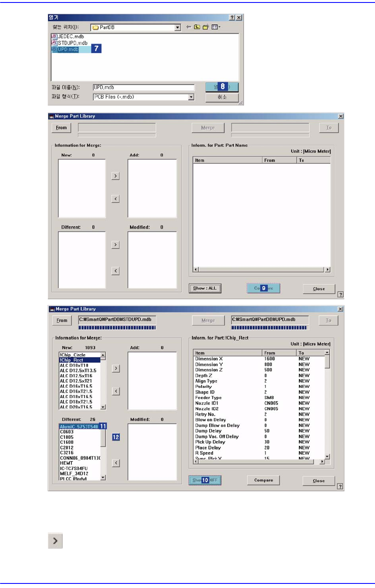The width and height of the screenshot is (375, 588).
Task: Select C1608 in the Different list
Action: (x=67, y=442)
